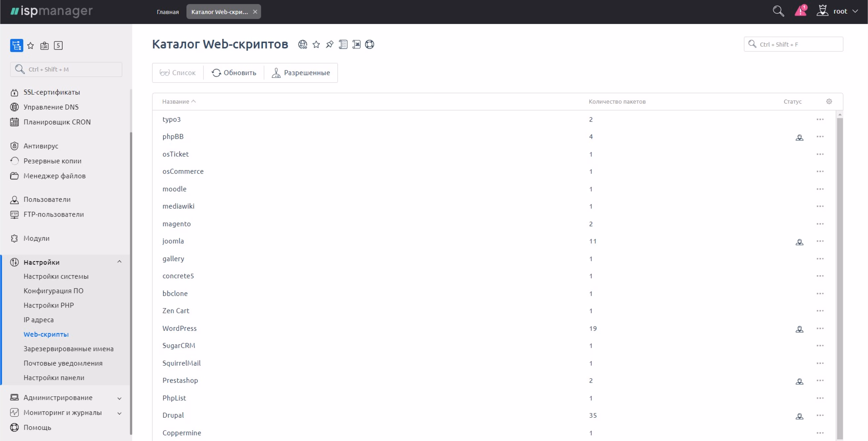This screenshot has height=441, width=868.
Task: Add the catalog page to favorites
Action: (316, 44)
